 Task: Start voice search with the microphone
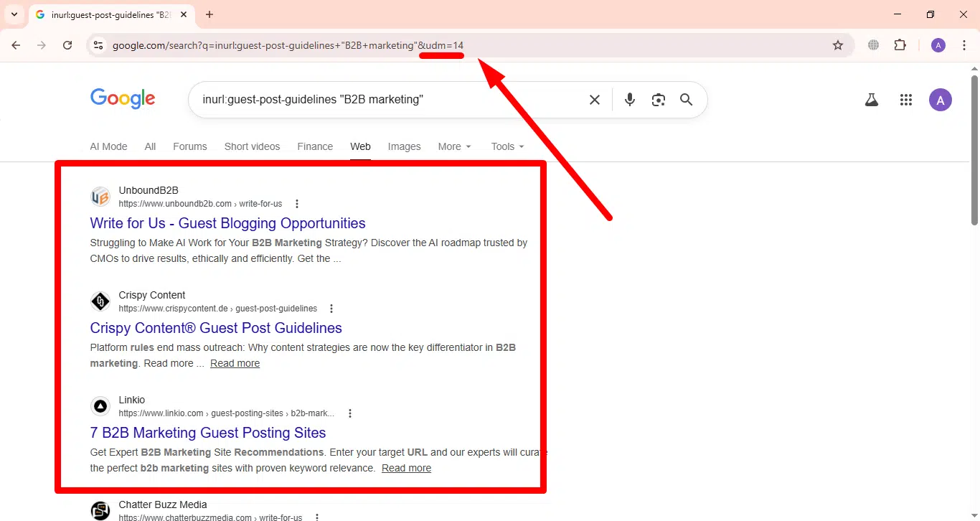pos(630,100)
